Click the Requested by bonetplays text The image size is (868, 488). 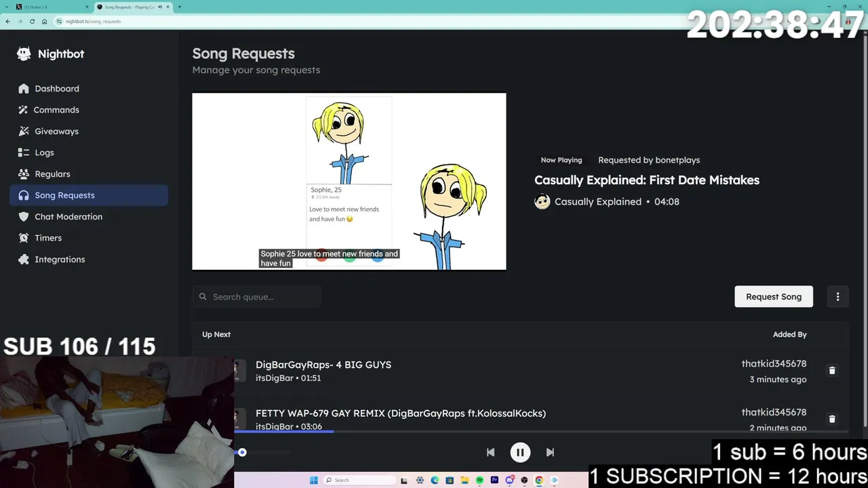(649, 160)
